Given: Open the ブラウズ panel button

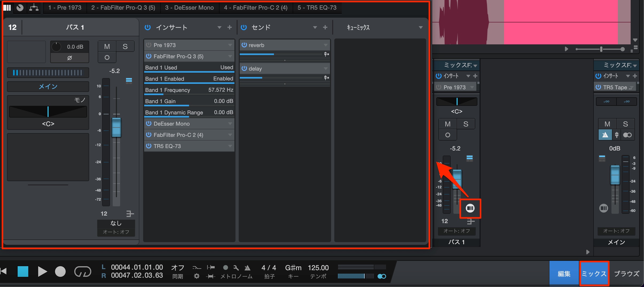Looking at the screenshot, I should point(626,273).
